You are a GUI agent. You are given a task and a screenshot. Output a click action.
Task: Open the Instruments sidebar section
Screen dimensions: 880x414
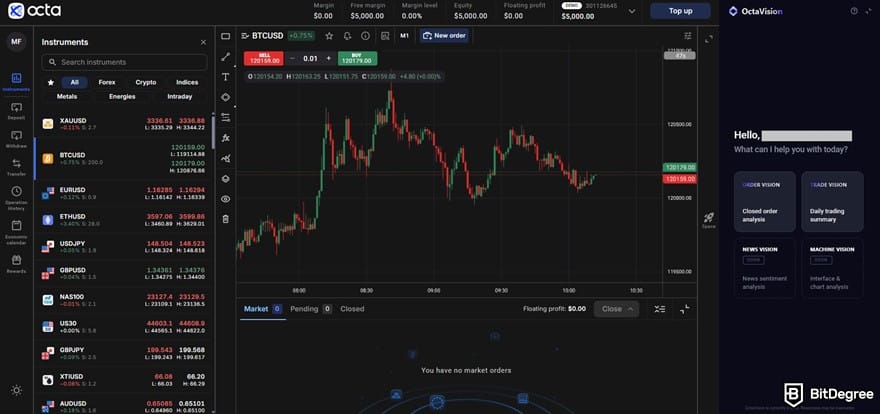pos(16,81)
